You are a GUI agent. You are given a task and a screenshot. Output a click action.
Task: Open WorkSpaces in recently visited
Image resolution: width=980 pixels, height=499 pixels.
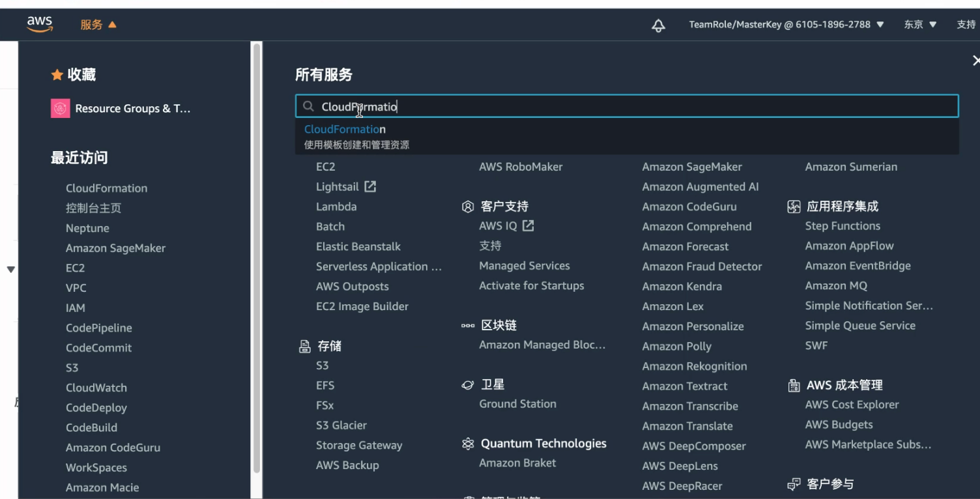(96, 468)
